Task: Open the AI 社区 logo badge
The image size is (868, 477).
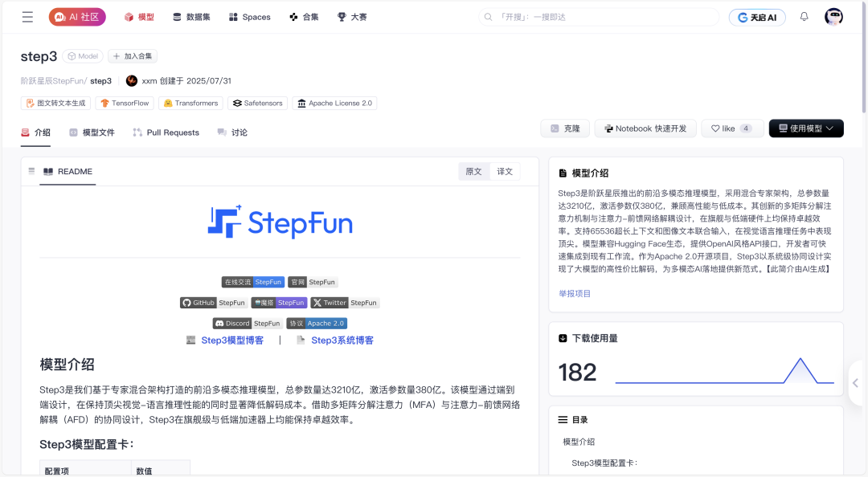Action: pyautogui.click(x=77, y=17)
